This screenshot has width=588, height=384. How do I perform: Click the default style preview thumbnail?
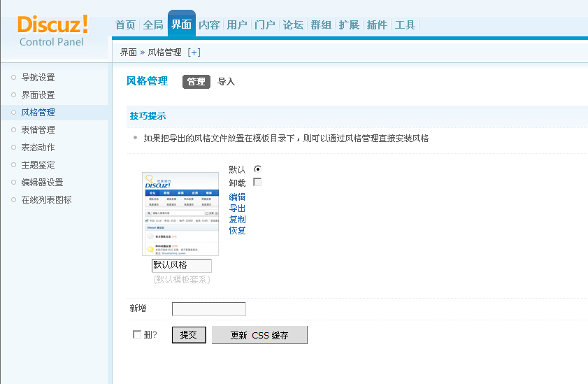180,214
